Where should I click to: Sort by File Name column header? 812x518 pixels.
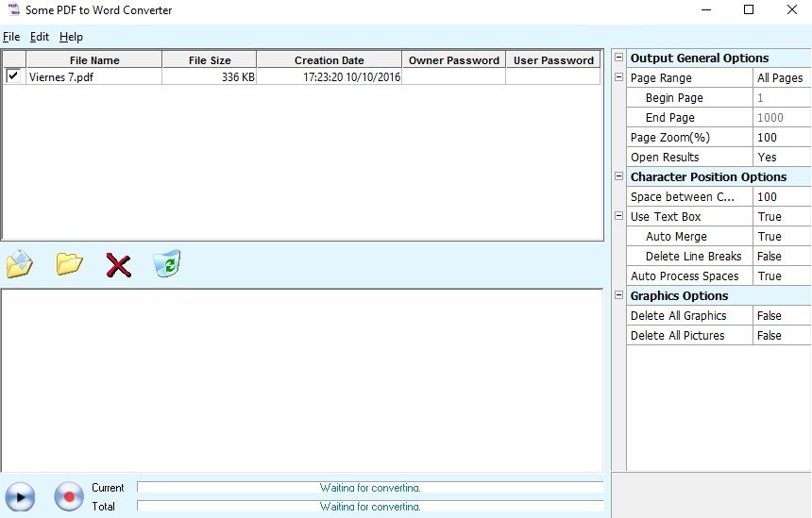coord(94,60)
